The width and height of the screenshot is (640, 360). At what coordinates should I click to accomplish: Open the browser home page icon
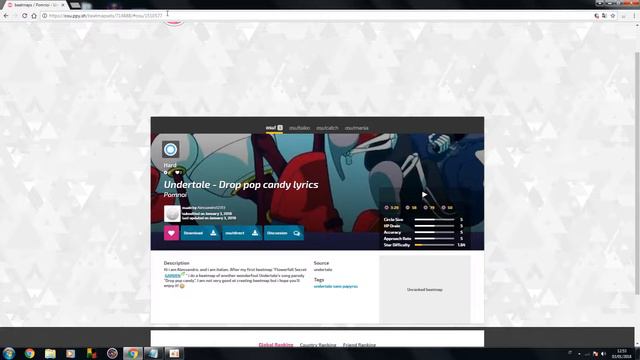point(34,16)
